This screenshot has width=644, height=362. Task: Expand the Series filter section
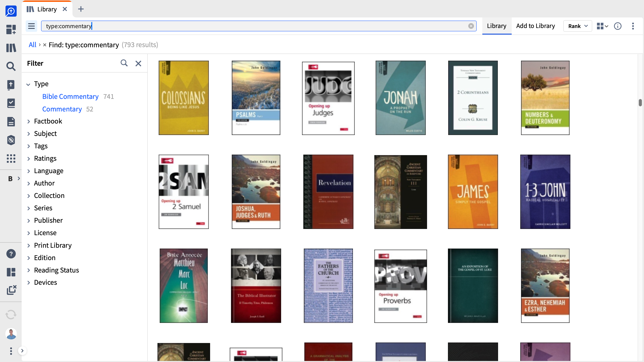[x=29, y=208]
